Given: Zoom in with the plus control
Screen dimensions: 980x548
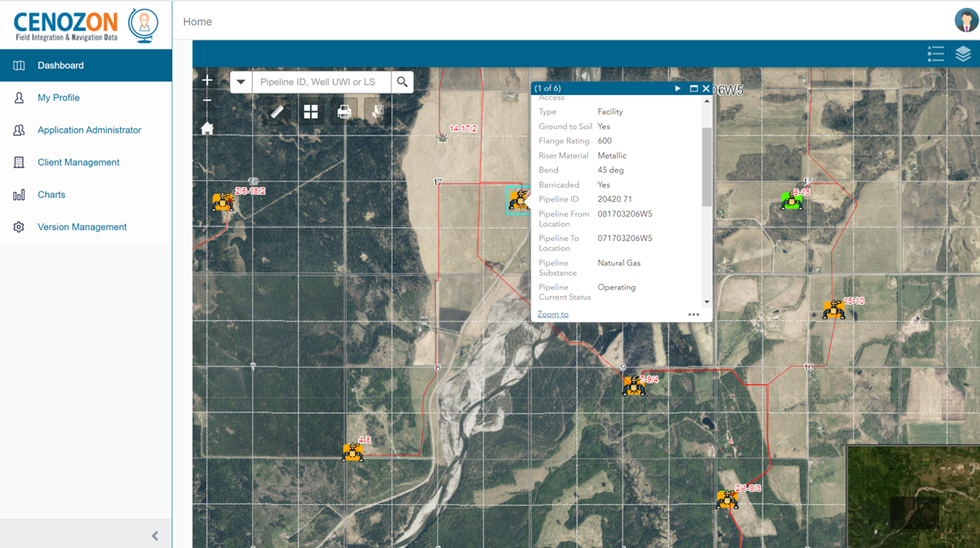Looking at the screenshot, I should point(207,79).
